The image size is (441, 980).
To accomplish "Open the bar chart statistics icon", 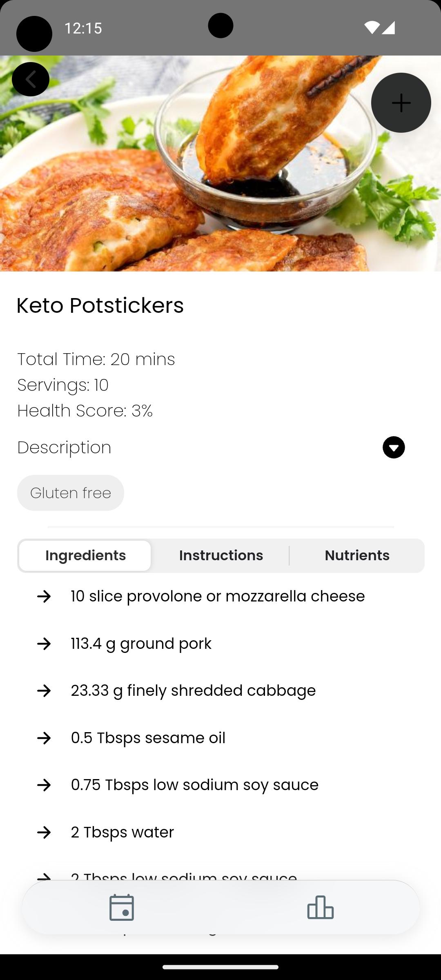I will 321,907.
